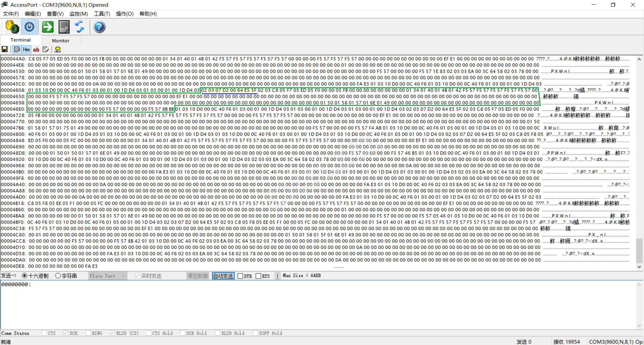Click the 就绪 status text
The image size is (644, 345).
point(6,342)
